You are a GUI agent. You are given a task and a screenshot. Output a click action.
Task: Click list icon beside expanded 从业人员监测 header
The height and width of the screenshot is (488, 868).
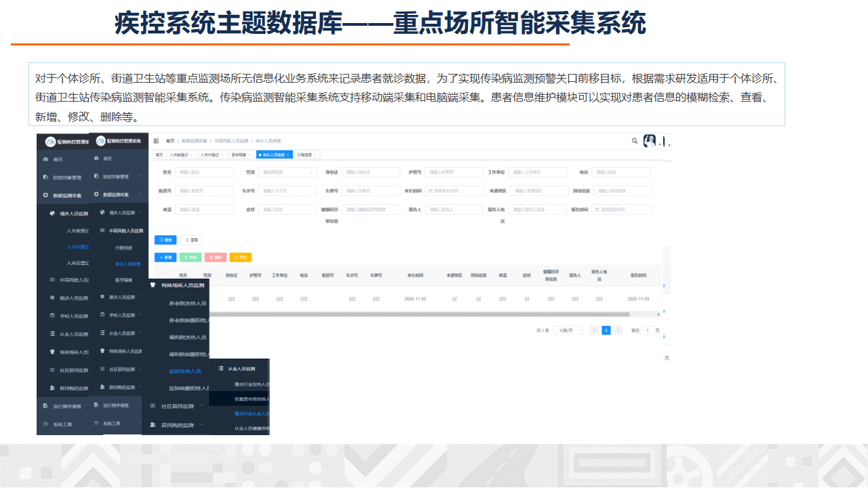coord(221,368)
